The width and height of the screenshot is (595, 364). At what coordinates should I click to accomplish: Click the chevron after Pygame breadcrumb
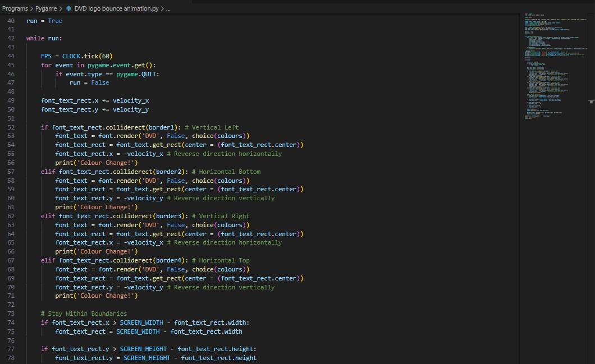point(61,8)
